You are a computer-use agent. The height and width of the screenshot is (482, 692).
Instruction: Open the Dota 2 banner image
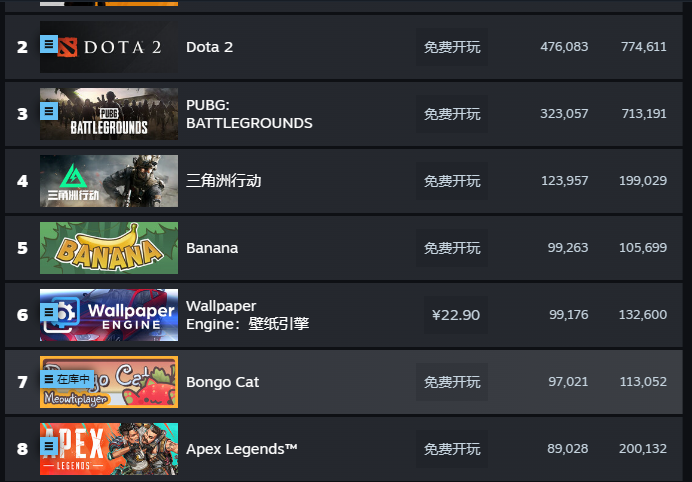(109, 47)
